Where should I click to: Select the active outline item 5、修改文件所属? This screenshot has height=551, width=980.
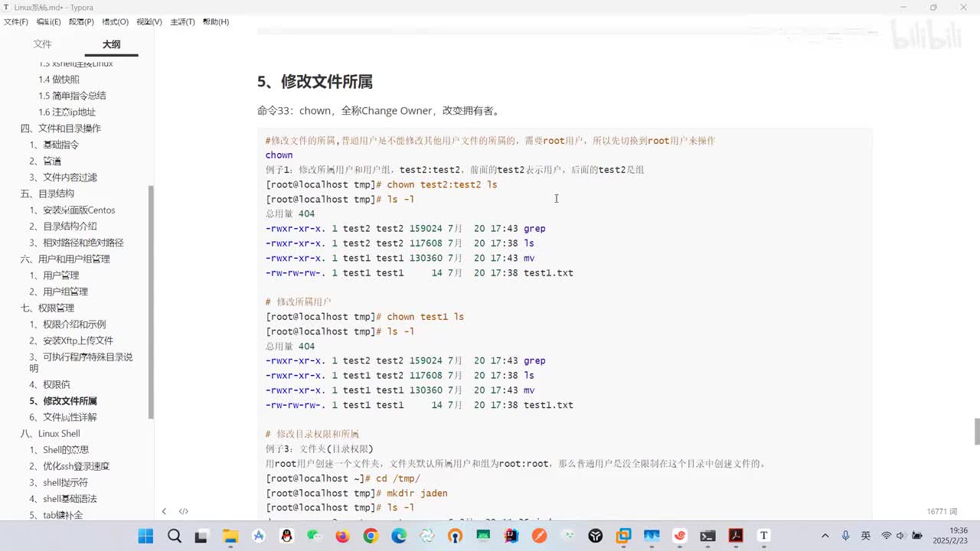coord(63,401)
